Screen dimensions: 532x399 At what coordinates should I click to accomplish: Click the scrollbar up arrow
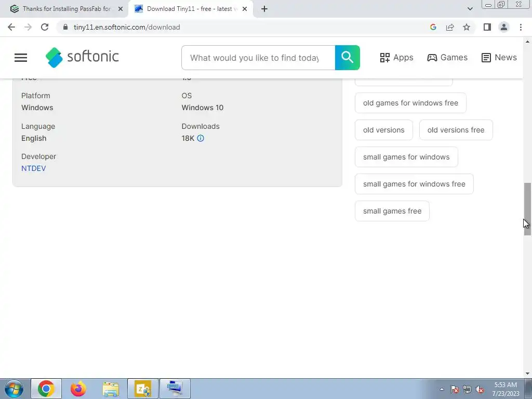[527, 42]
